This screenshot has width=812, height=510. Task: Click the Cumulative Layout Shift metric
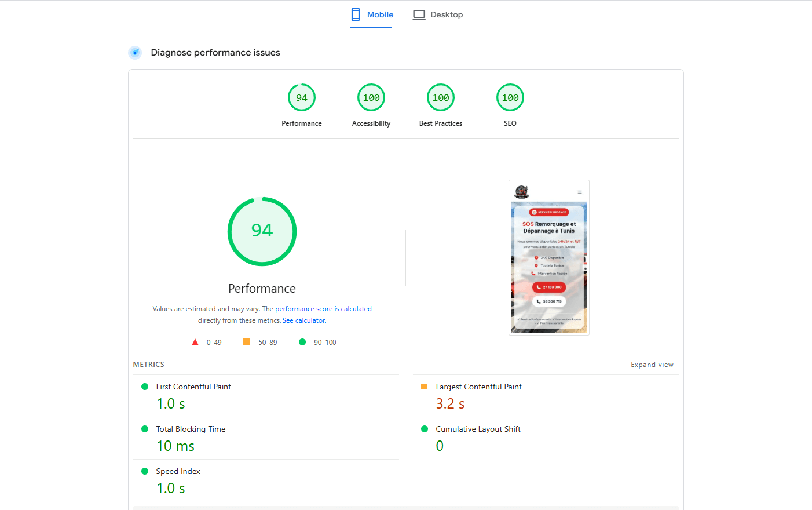(478, 429)
